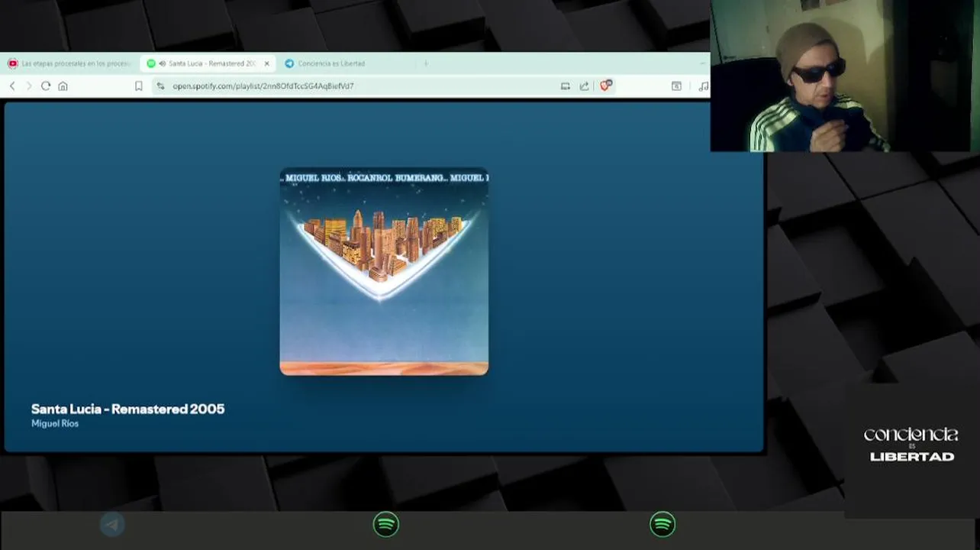Open a new browser tab
Screen dimensions: 980x550
tap(426, 63)
